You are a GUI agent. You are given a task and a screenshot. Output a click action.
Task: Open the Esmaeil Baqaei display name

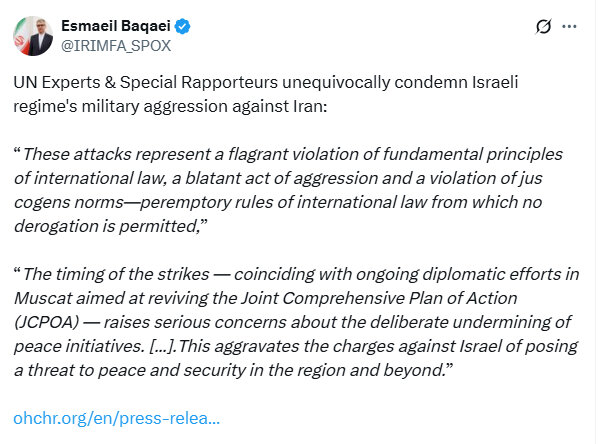coord(116,26)
